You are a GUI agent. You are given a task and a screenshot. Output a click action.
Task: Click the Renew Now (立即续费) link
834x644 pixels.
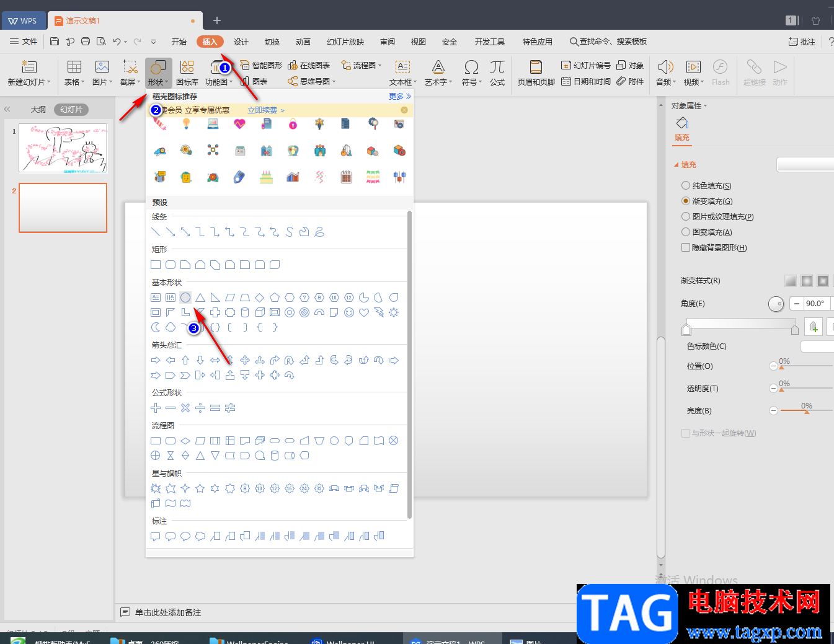coord(265,110)
